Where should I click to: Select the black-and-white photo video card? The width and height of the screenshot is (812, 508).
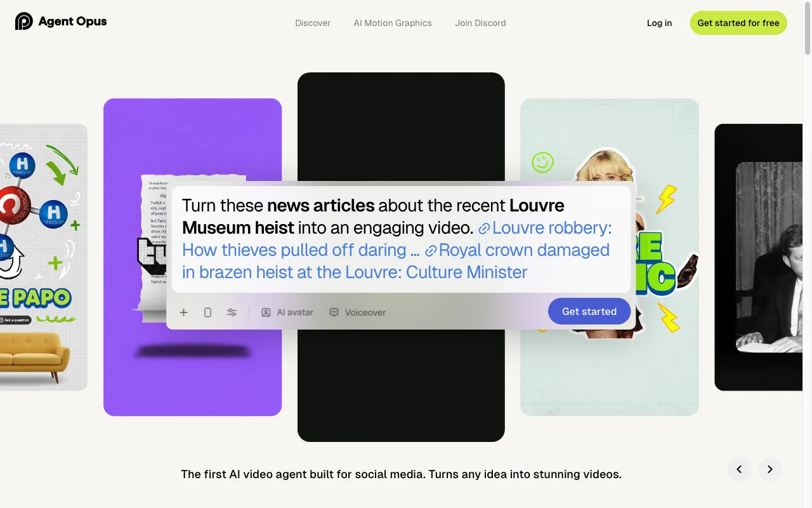click(x=759, y=257)
